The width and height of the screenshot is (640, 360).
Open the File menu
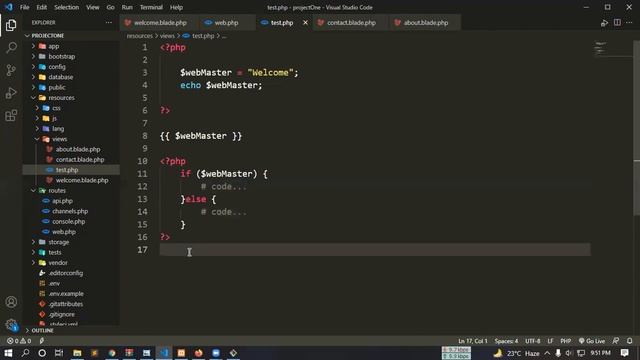(x=24, y=7)
